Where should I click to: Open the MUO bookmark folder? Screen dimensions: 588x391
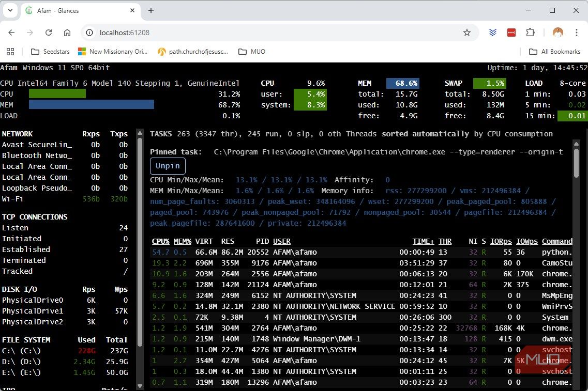pyautogui.click(x=252, y=52)
